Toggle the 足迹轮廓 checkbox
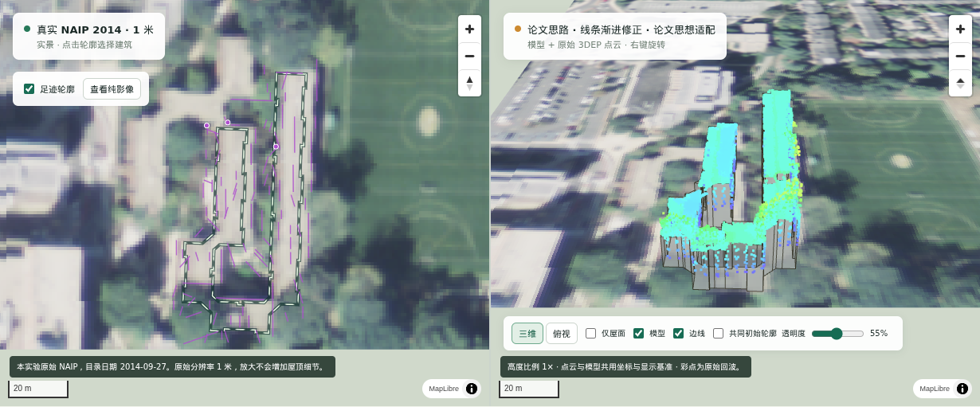The image size is (980, 407). (x=29, y=89)
